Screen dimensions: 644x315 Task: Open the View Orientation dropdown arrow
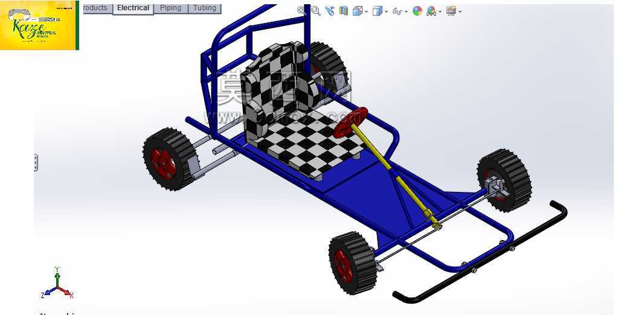[x=366, y=12]
